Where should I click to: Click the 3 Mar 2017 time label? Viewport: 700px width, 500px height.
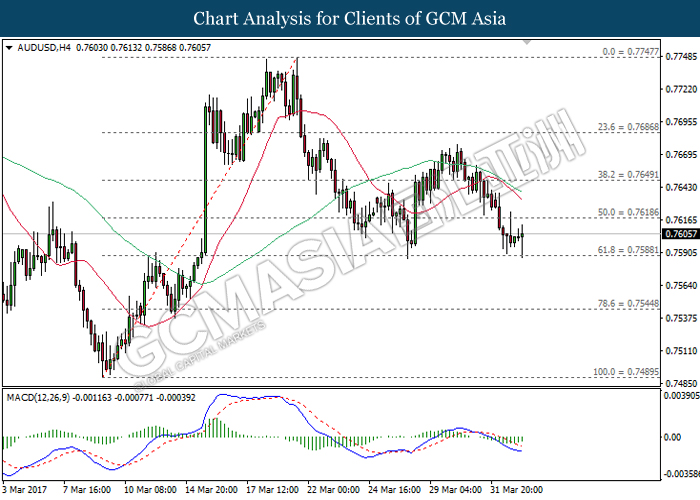pyautogui.click(x=25, y=490)
